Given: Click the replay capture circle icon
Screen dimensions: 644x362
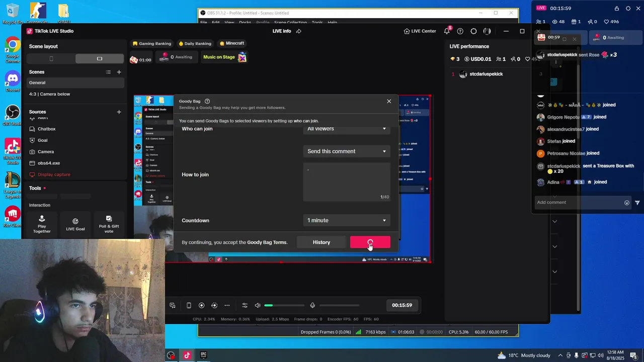Looking at the screenshot, I should point(214,305).
